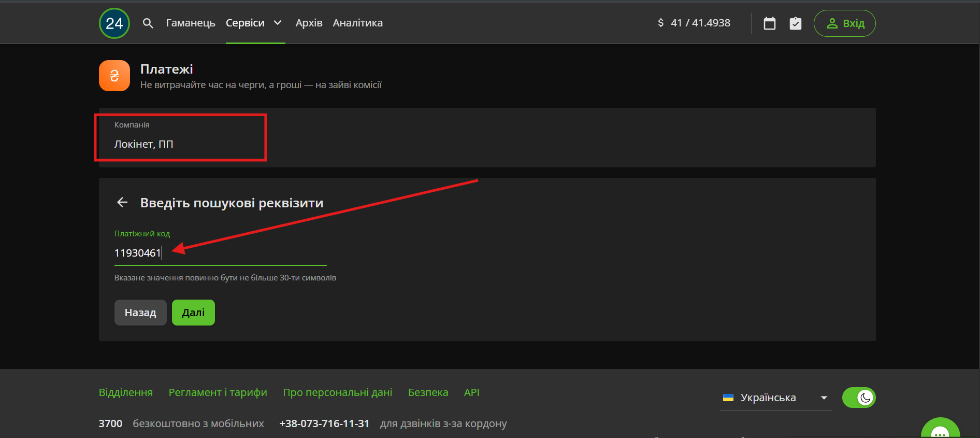Go to the Архів menu item
Image resolution: width=980 pixels, height=438 pixels.
309,23
